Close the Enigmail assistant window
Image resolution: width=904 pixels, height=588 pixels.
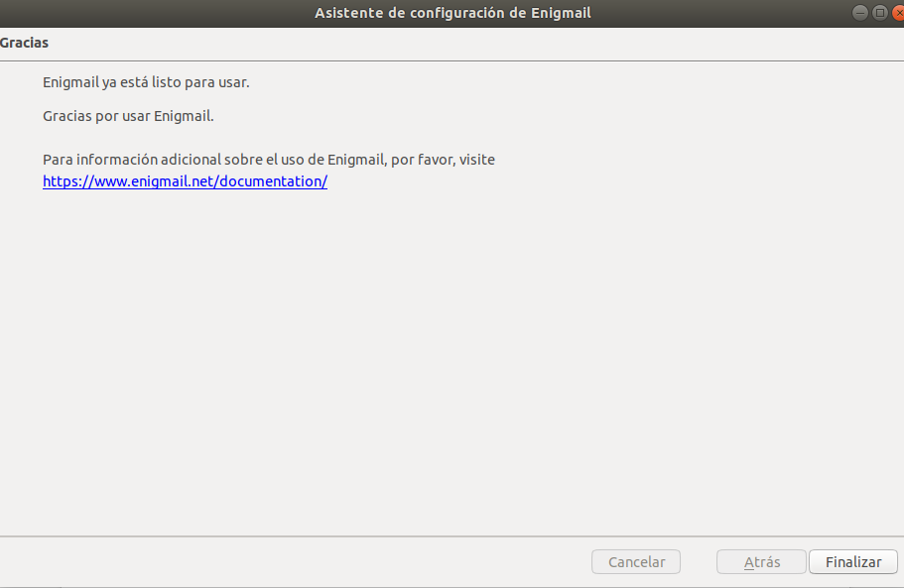[x=898, y=13]
